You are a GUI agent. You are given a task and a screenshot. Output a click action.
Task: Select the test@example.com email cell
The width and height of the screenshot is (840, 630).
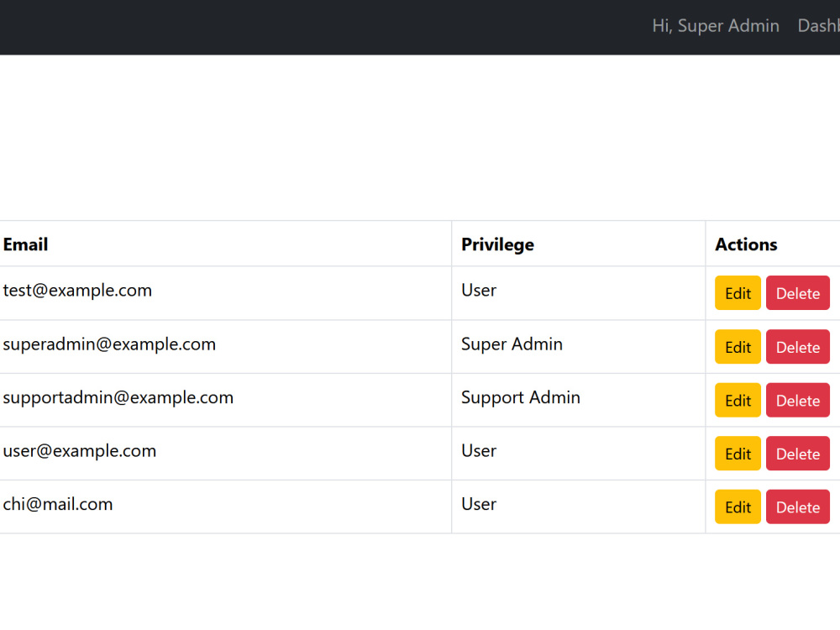coord(225,293)
